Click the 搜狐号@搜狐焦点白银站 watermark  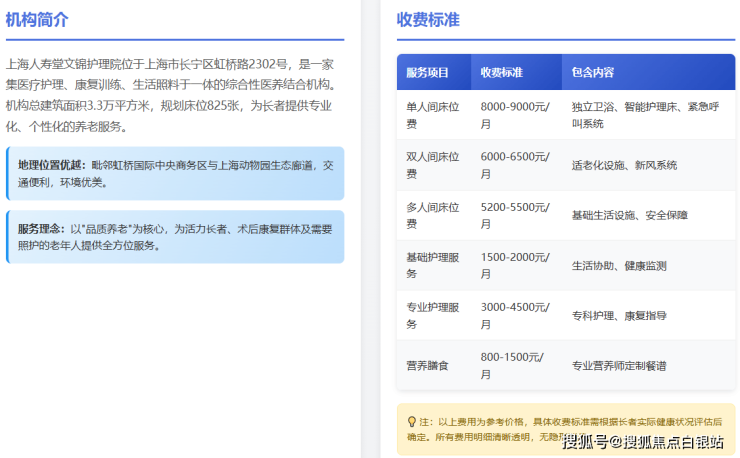coord(643,443)
